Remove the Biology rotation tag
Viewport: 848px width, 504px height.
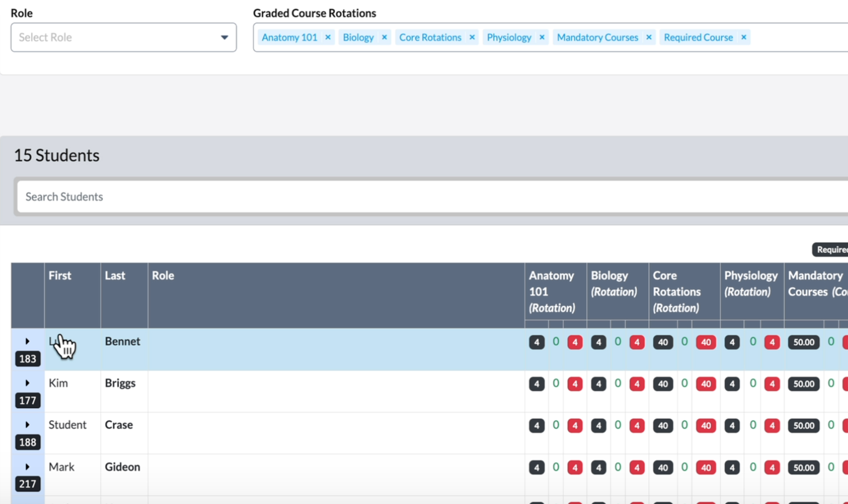(x=384, y=37)
